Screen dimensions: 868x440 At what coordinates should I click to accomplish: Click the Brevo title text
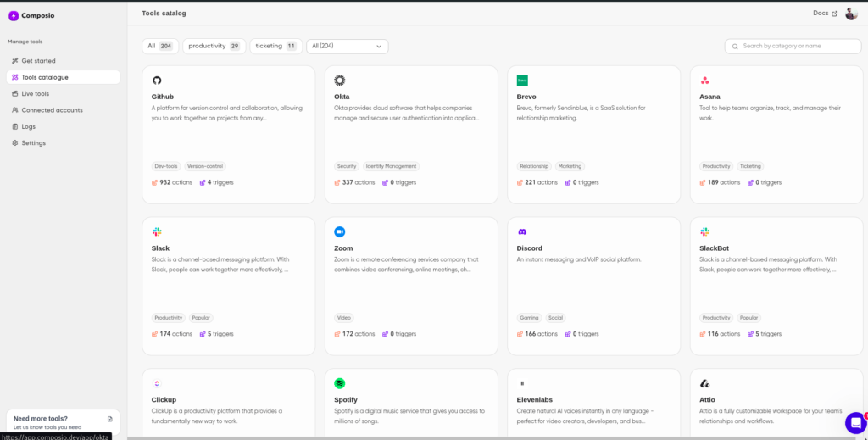(526, 97)
